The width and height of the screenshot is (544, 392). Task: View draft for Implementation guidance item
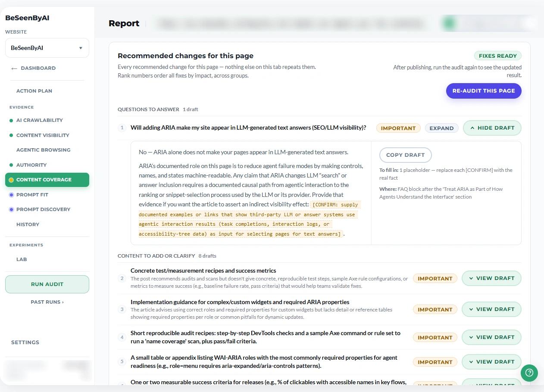pyautogui.click(x=491, y=309)
